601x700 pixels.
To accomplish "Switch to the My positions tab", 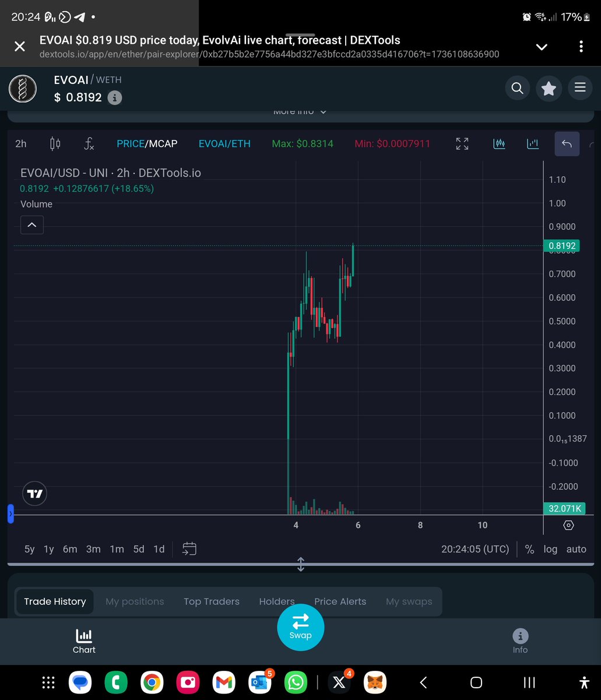I will click(135, 601).
